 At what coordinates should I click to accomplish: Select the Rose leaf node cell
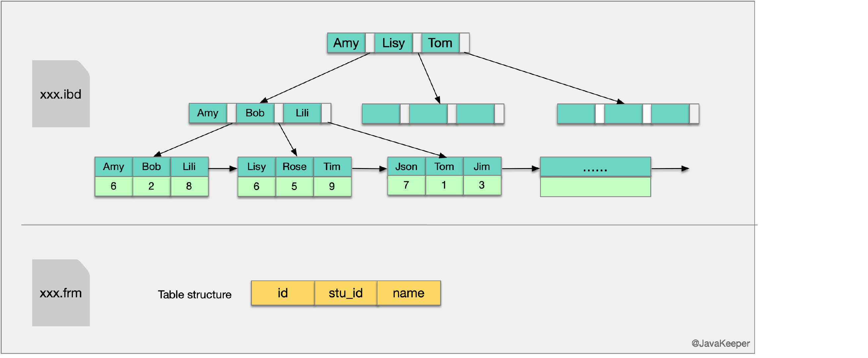pos(294,166)
